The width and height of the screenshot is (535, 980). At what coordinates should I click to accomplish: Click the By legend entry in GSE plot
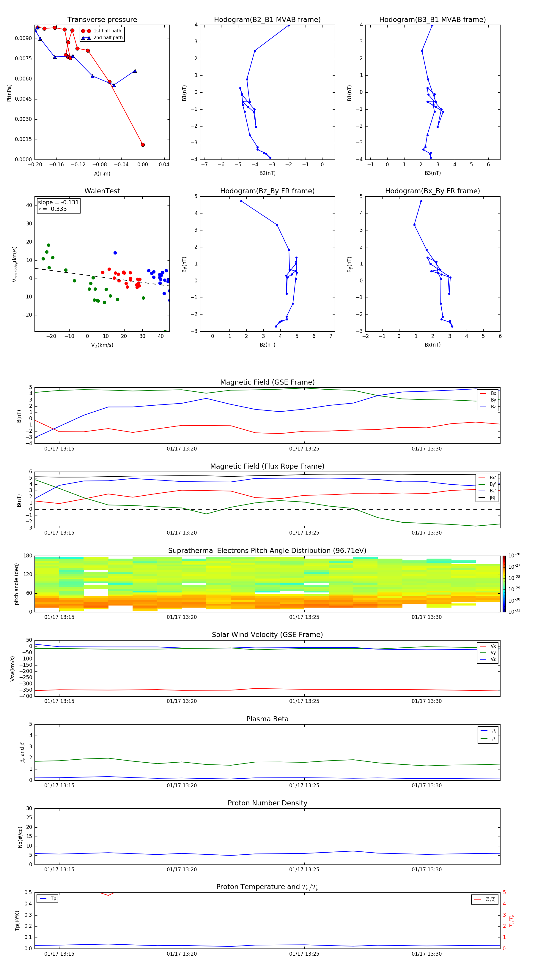[488, 400]
